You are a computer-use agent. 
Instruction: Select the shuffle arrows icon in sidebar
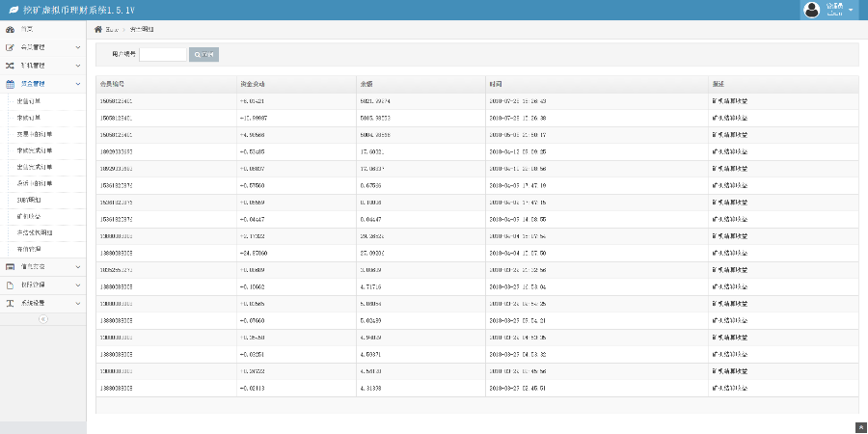(x=10, y=66)
